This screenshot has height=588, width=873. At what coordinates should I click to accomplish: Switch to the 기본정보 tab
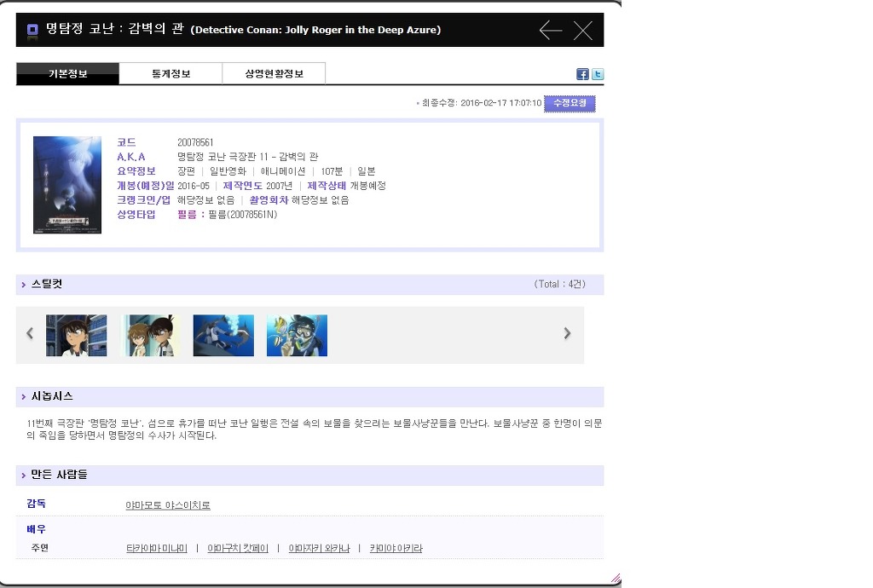coord(67,74)
